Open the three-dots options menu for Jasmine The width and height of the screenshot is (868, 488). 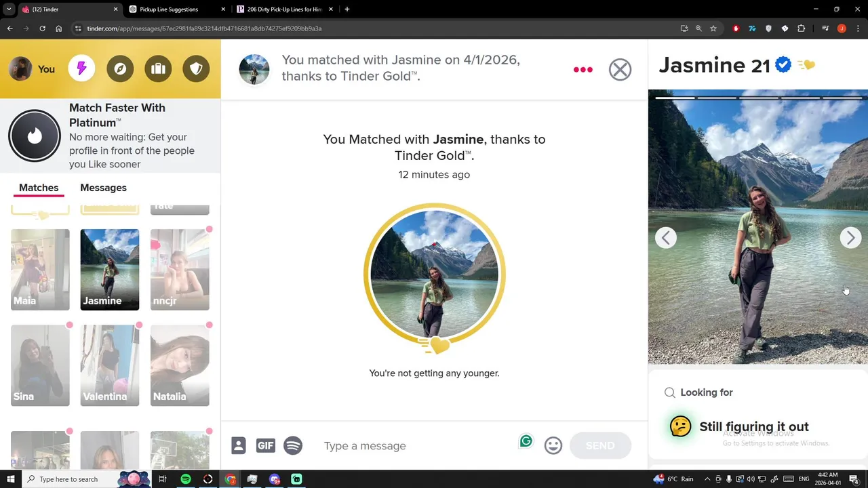click(583, 70)
